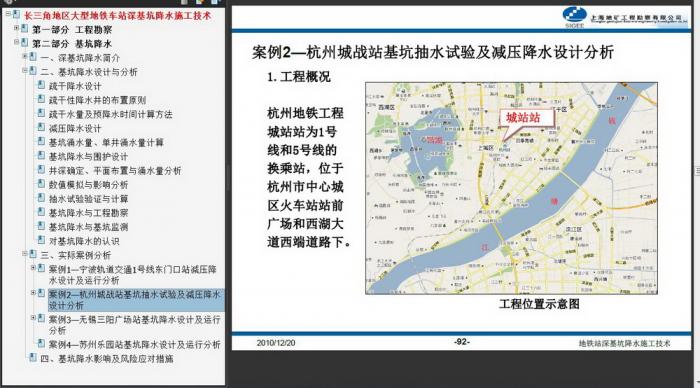Click bookmark icon beside 基坑降水与基坑监测
This screenshot has height=388, width=700.
pyautogui.click(x=41, y=226)
